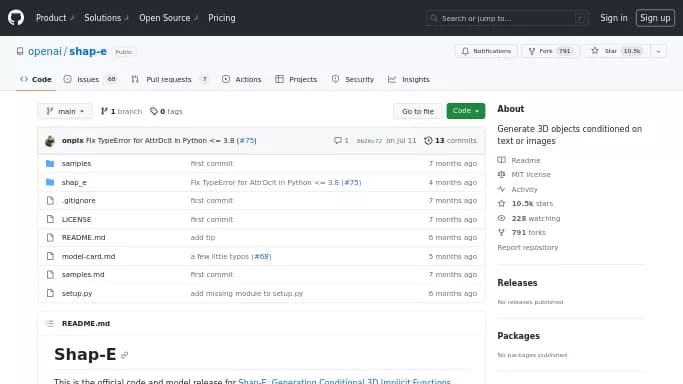Open the README outline list icon
The image size is (683, 384).
point(50,323)
